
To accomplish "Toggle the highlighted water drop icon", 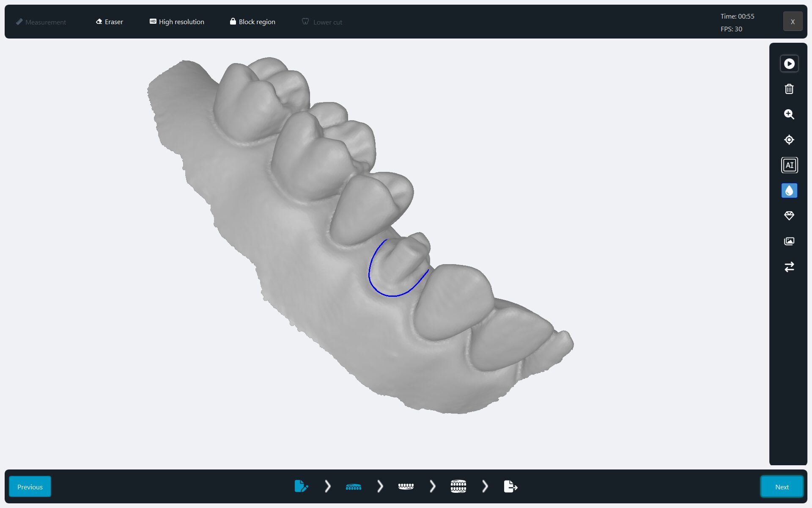I will point(789,190).
